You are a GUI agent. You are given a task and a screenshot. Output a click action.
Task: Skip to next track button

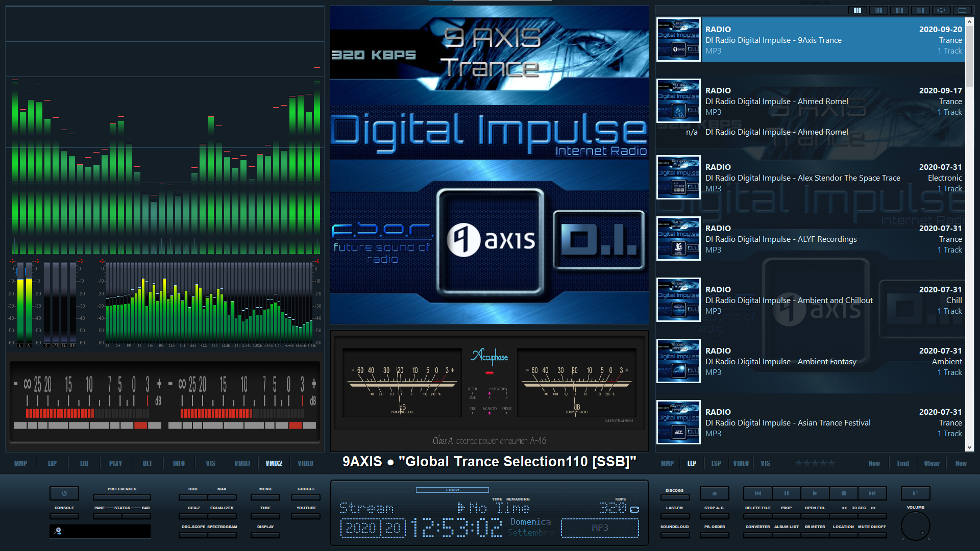point(872,493)
